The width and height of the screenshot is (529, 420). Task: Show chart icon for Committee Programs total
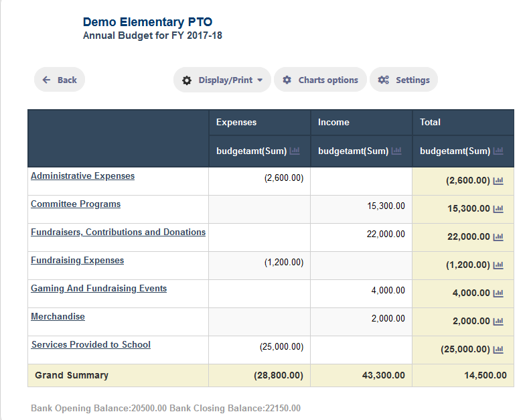498,209
